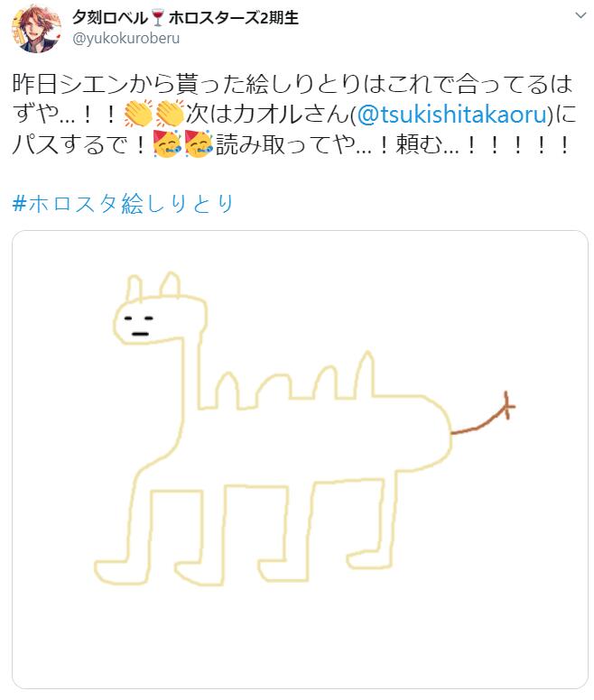Click the 読み取ってや text in the tweet

pos(286,144)
